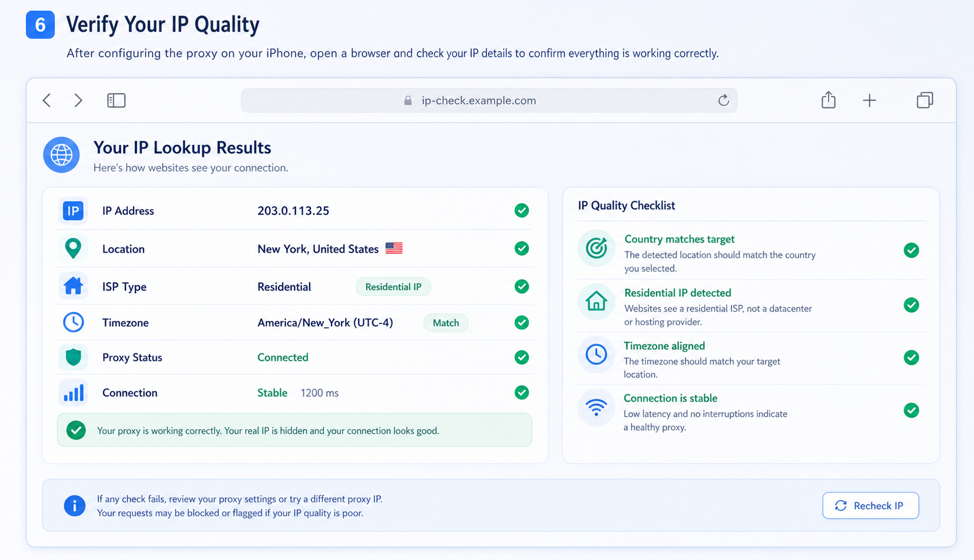Click the green check on ISP Type row

pos(522,286)
